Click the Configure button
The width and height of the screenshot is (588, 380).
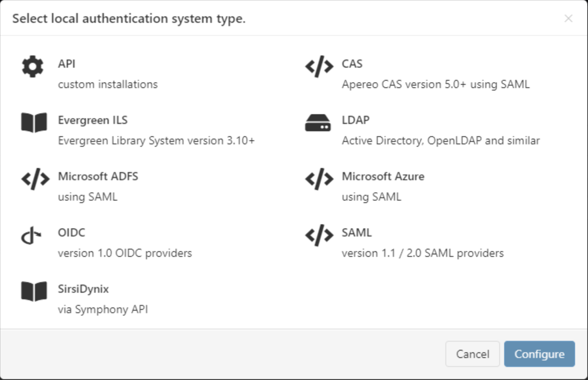(539, 353)
